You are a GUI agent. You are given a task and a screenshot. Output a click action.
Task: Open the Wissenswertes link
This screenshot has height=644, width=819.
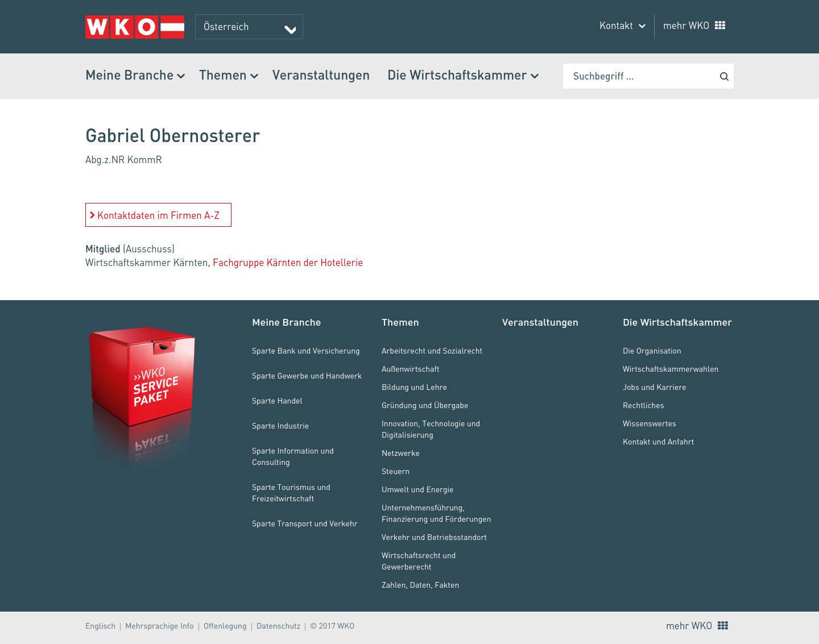pos(650,423)
